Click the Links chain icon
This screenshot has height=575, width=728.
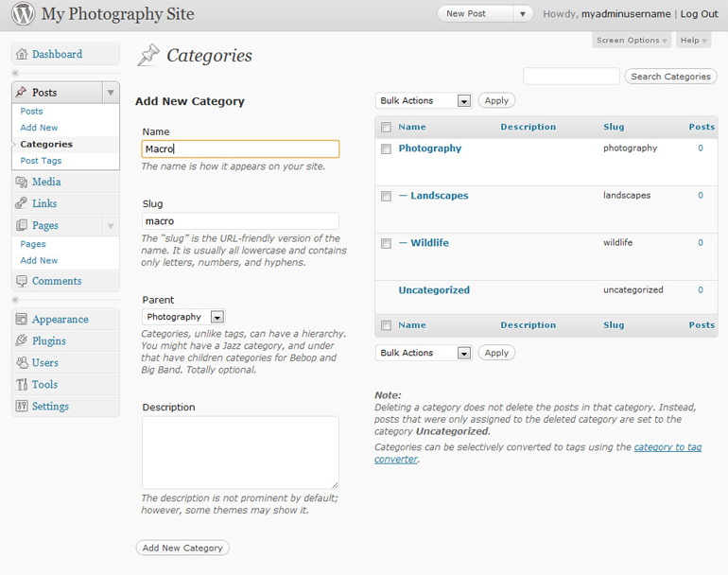tap(23, 203)
